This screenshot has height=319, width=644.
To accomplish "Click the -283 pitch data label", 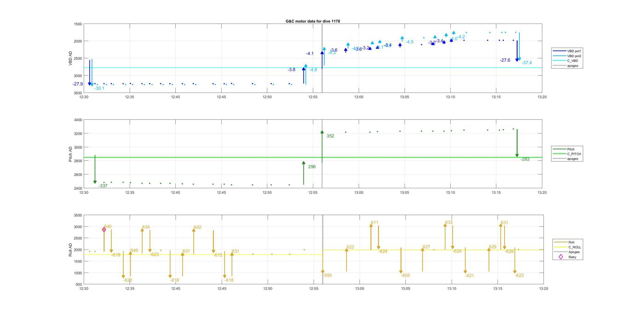I will pyautogui.click(x=525, y=159).
